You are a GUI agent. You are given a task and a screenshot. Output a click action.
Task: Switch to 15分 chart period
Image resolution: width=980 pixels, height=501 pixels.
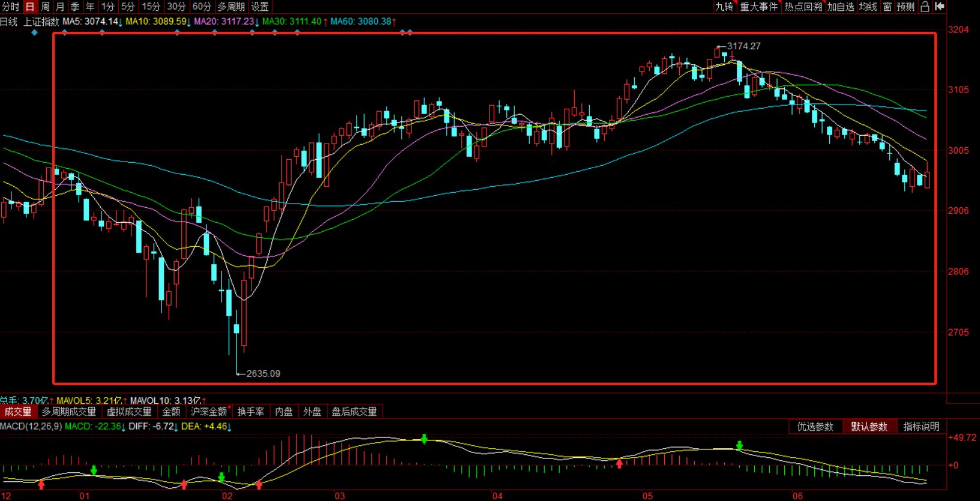point(151,7)
